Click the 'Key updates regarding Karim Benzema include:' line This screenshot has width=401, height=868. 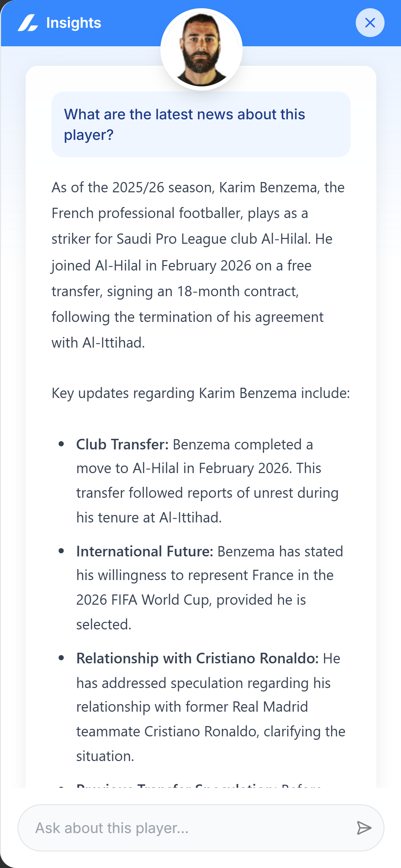point(200,393)
